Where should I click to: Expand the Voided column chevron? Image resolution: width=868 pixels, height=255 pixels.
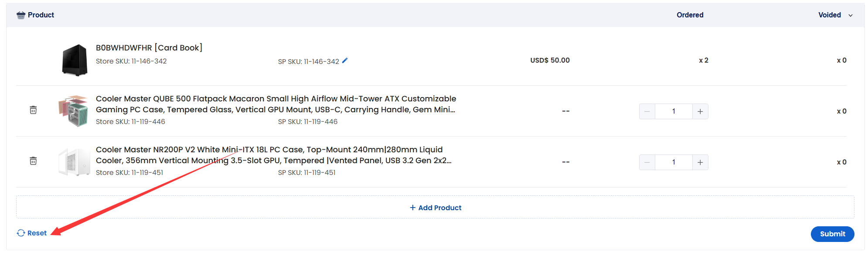[851, 15]
